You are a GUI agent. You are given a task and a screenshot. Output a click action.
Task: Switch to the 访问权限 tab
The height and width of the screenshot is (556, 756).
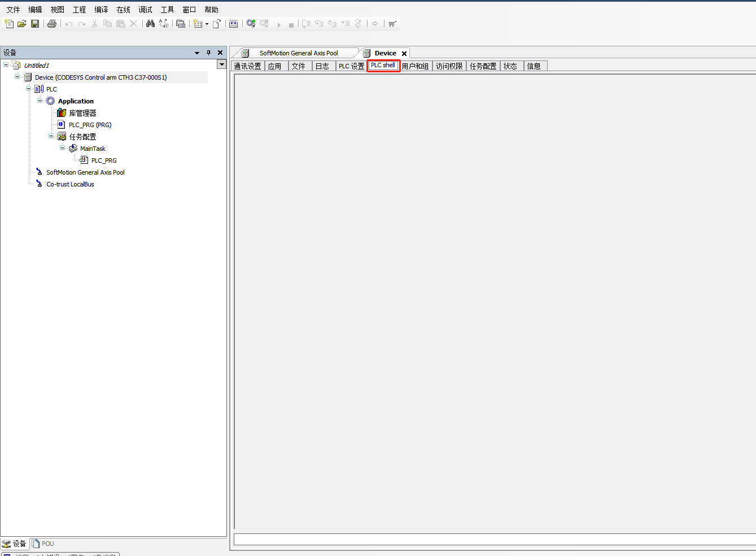tap(449, 66)
